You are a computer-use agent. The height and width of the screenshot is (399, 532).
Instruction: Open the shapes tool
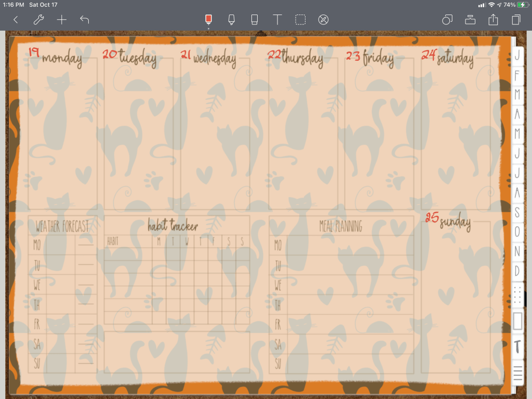pos(447,20)
